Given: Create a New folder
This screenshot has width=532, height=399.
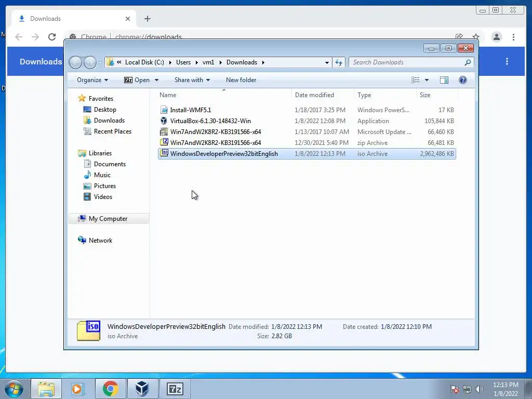Looking at the screenshot, I should 241,80.
